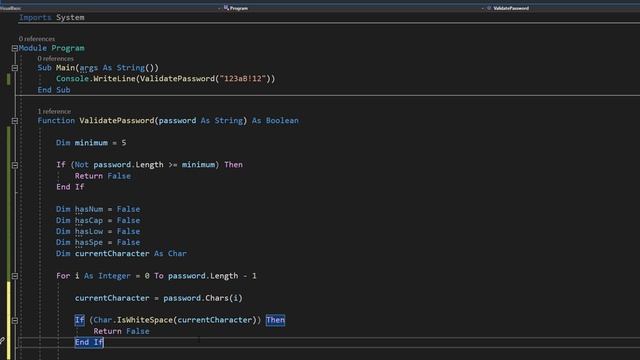Open '0 references' CodeLens above Sub Main
This screenshot has width=640, height=360.
click(x=56, y=58)
